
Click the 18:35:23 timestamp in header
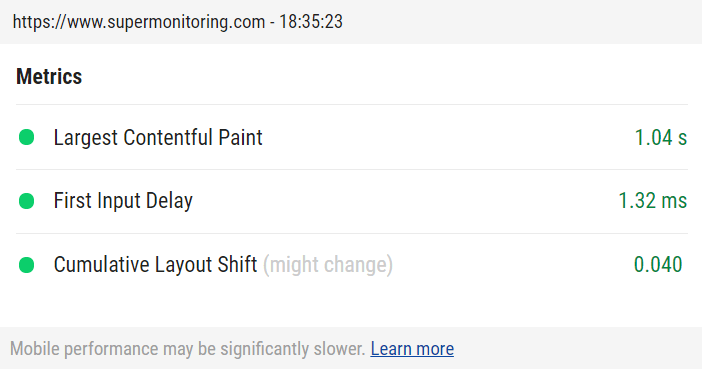pyautogui.click(x=311, y=22)
